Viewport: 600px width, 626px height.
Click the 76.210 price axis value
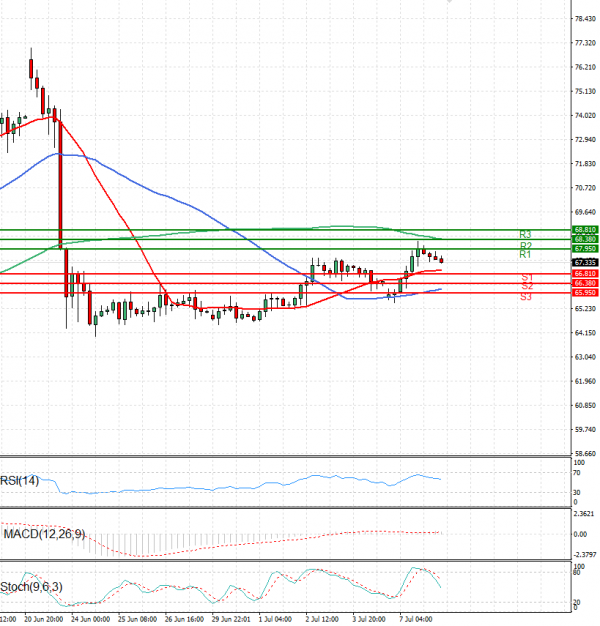[585, 67]
